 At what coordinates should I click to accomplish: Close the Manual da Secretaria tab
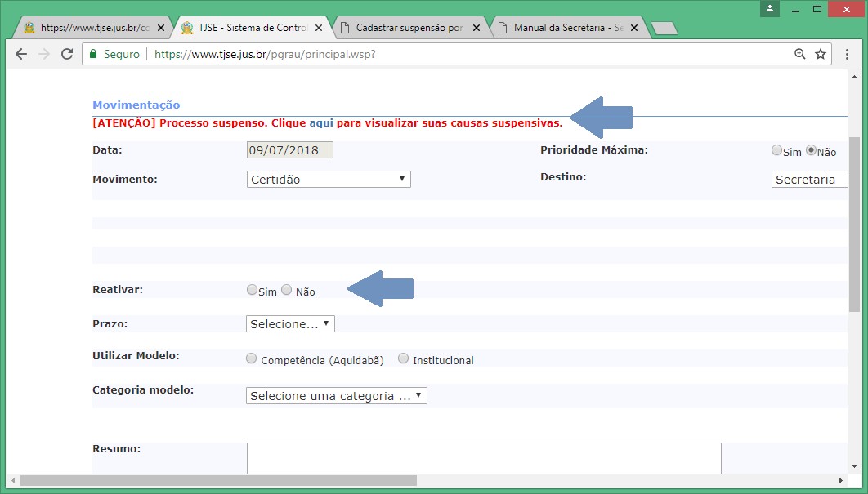(x=637, y=28)
